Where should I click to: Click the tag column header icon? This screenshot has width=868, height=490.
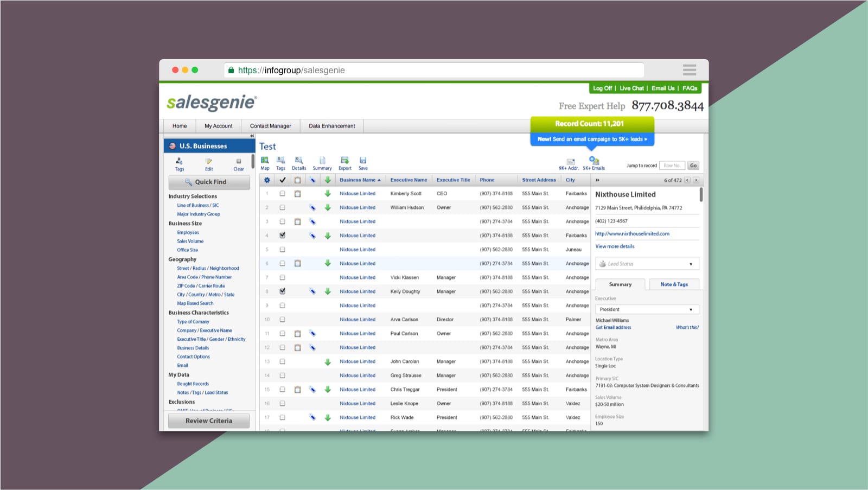[312, 180]
